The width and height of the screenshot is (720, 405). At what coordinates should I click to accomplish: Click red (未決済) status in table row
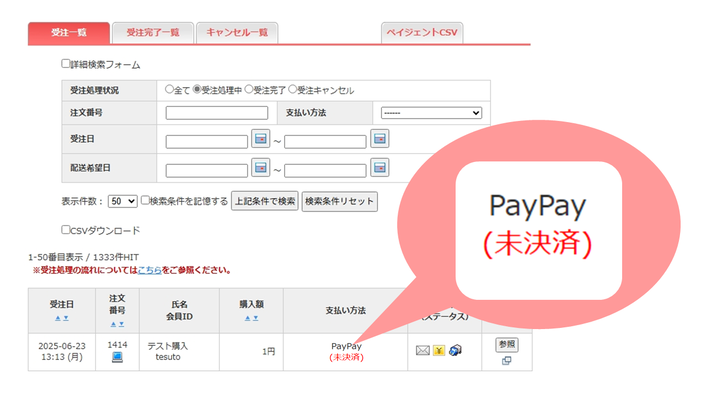[x=346, y=357]
